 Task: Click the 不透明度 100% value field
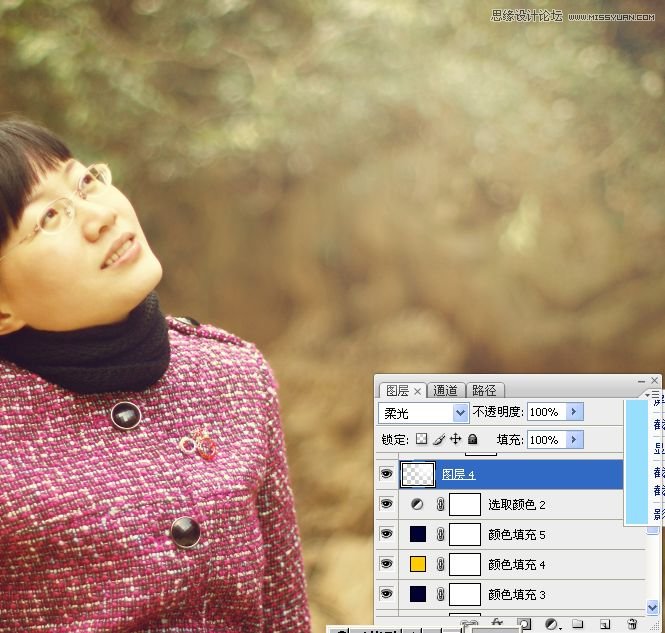click(x=547, y=412)
